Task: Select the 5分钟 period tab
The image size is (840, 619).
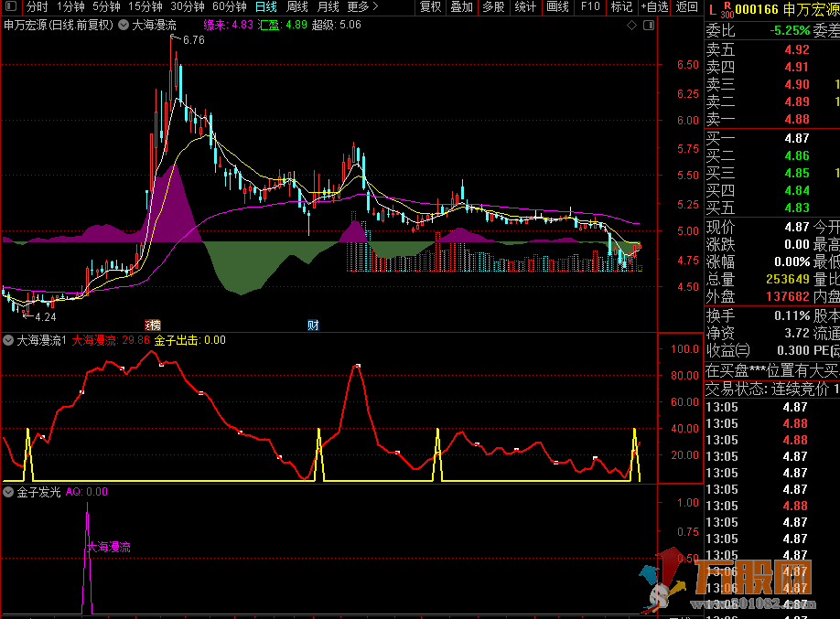Action: point(106,7)
